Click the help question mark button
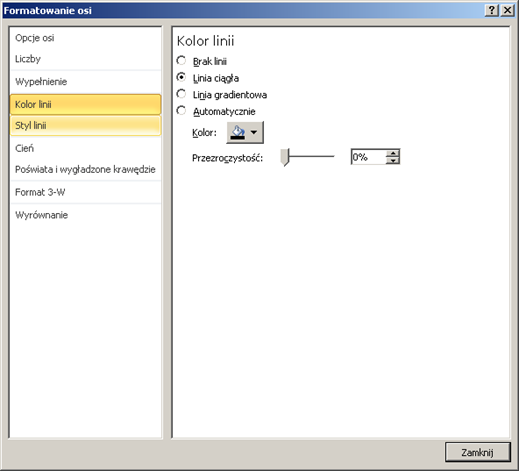The image size is (519, 471). tap(492, 10)
